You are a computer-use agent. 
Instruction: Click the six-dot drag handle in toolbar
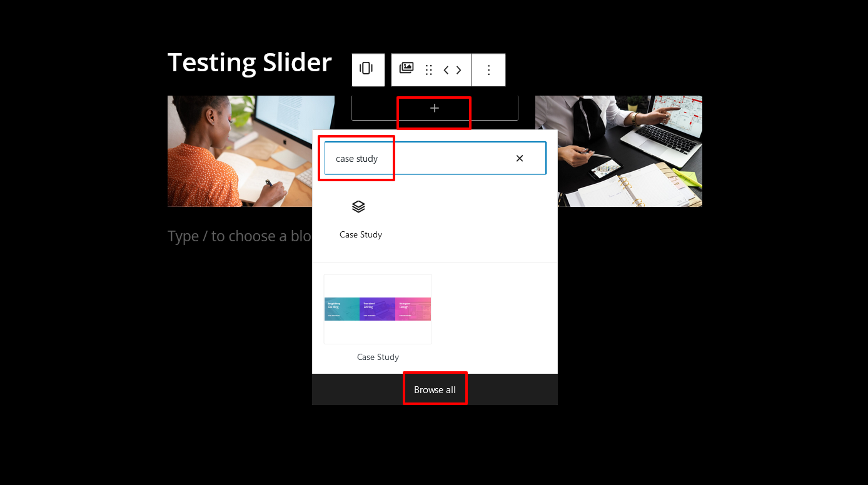click(429, 70)
